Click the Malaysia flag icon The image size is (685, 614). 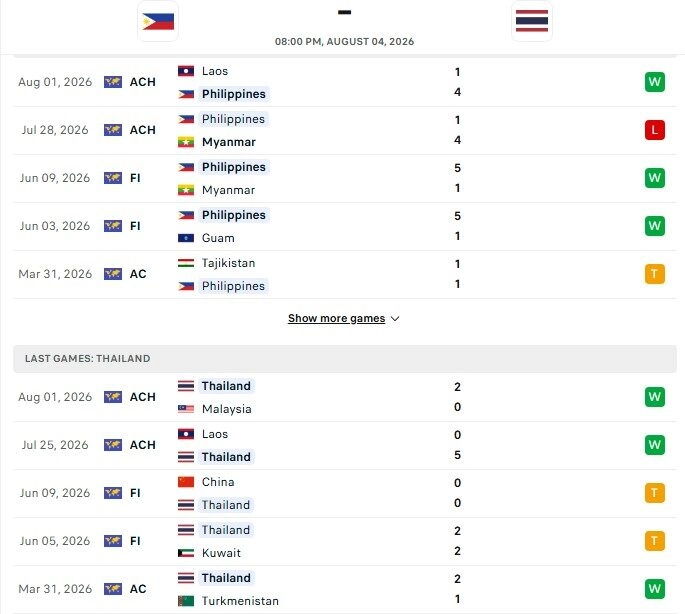pos(186,409)
